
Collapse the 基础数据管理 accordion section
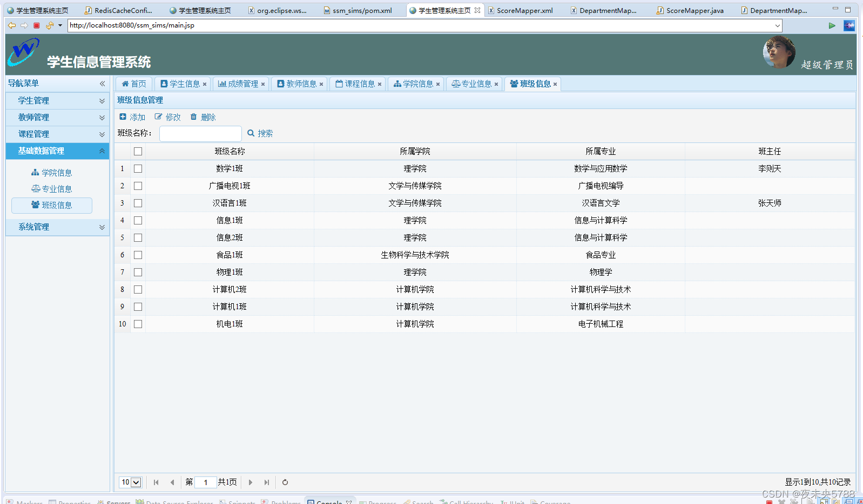tap(57, 151)
